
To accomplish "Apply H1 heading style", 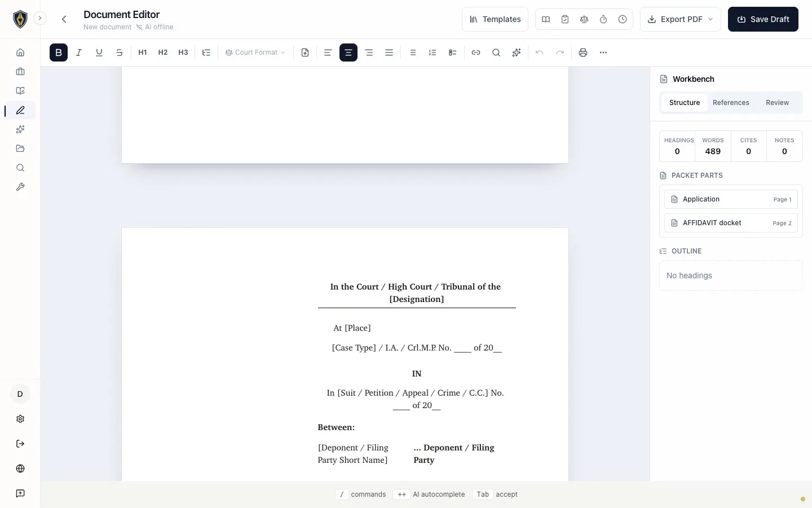I will tap(143, 52).
